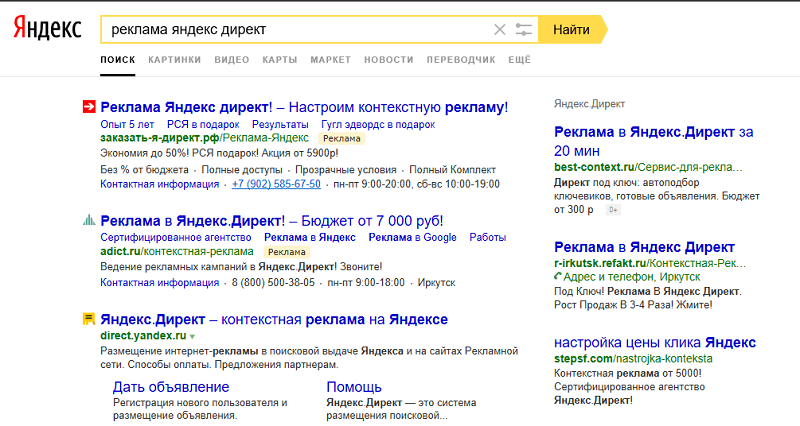Click Гугл эдвордс в подарок sitelink
800x426 pixels.
pyautogui.click(x=378, y=124)
